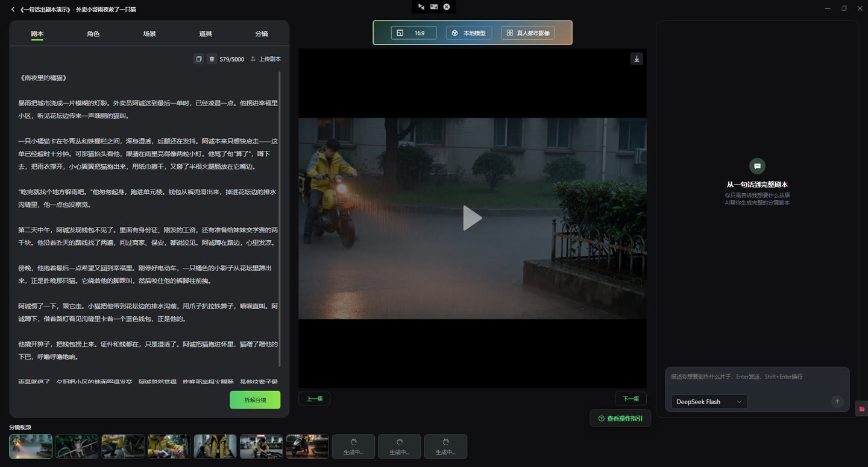Open the red folder icon at right edge
The image size is (868, 467).
click(861, 408)
